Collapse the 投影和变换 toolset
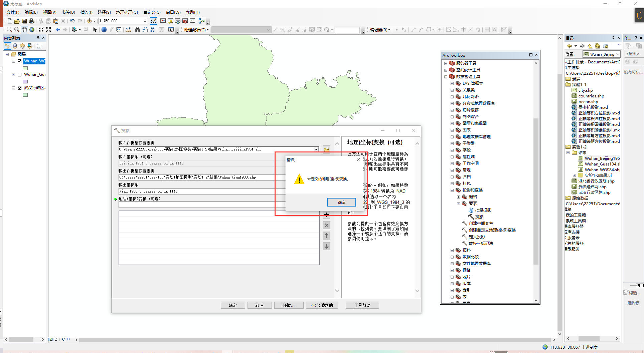 coord(452,190)
